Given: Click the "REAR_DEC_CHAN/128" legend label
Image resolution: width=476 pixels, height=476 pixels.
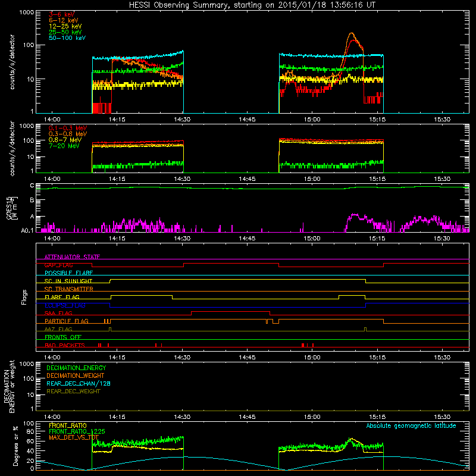Looking at the screenshot, I should [x=79, y=383].
